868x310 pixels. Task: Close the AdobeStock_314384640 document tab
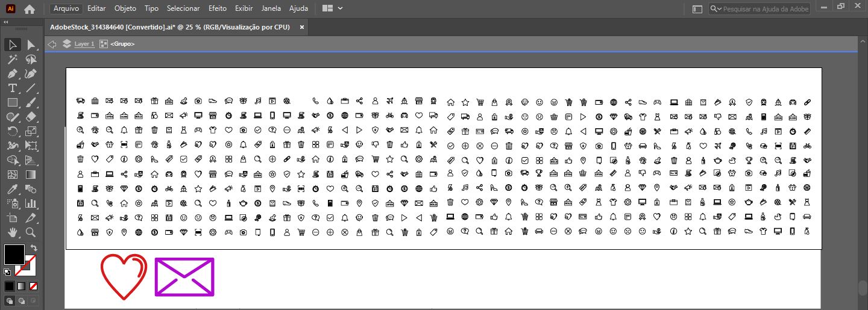tap(302, 27)
